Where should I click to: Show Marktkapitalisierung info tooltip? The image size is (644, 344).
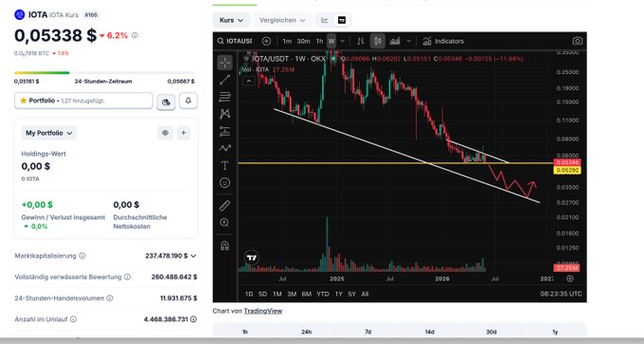tap(82, 256)
